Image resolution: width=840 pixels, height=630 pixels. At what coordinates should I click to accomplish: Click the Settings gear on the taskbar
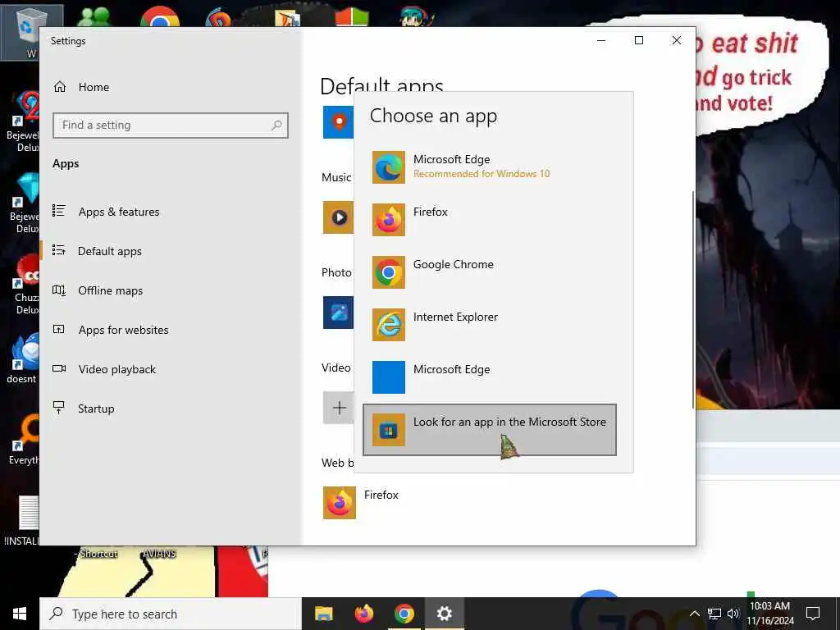coord(444,614)
